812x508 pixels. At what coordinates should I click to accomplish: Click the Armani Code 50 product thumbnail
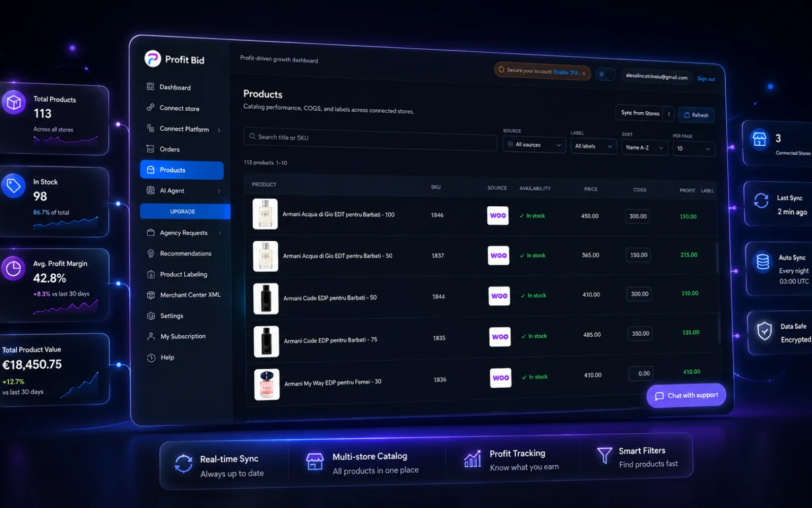pos(266,299)
